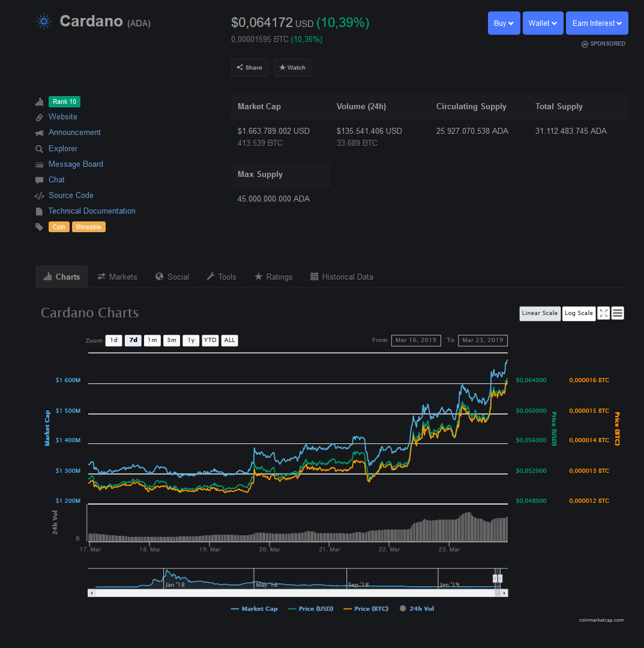Set chart zoom to 1m

(152, 340)
